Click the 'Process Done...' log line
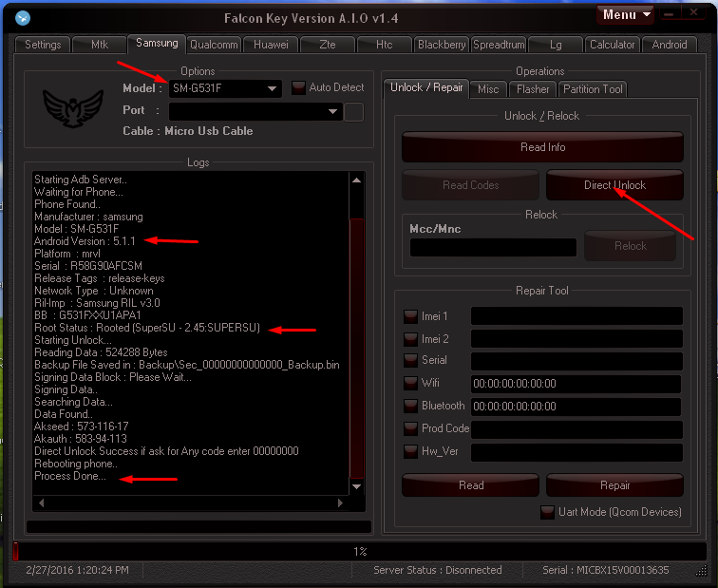Screen dimensions: 718x588 (x=70, y=476)
